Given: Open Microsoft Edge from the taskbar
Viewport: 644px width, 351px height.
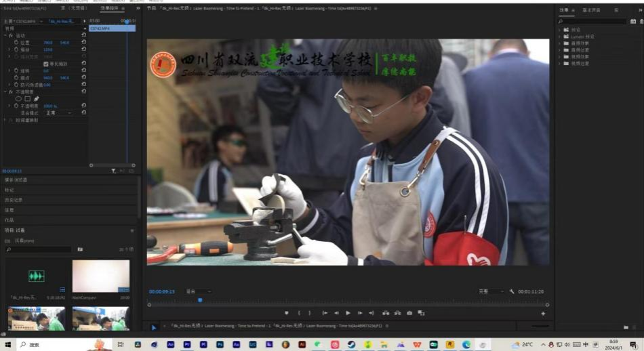Looking at the screenshot, I should click(x=466, y=344).
